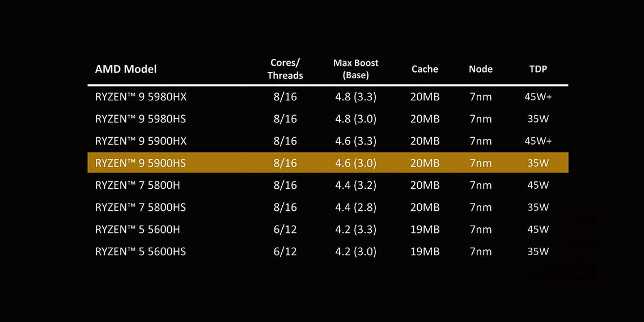The height and width of the screenshot is (322, 644).
Task: Click the Ryzen 5 5600H model name
Action: point(138,229)
